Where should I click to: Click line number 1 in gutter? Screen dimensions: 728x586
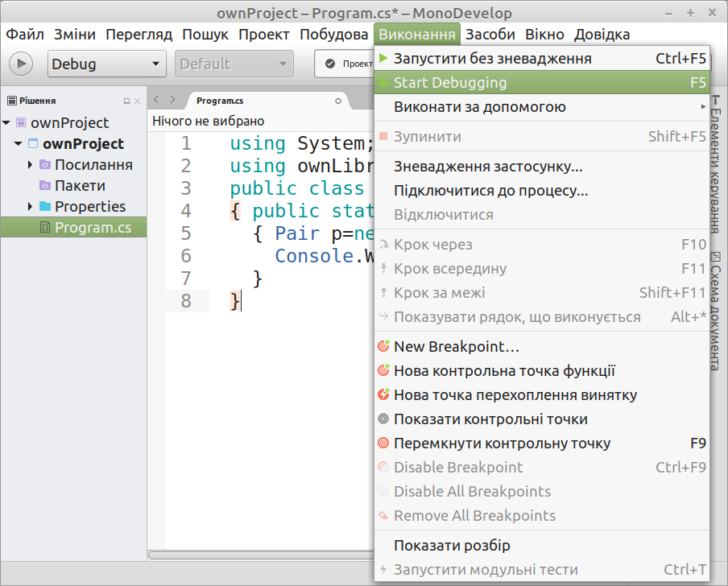pos(186,143)
